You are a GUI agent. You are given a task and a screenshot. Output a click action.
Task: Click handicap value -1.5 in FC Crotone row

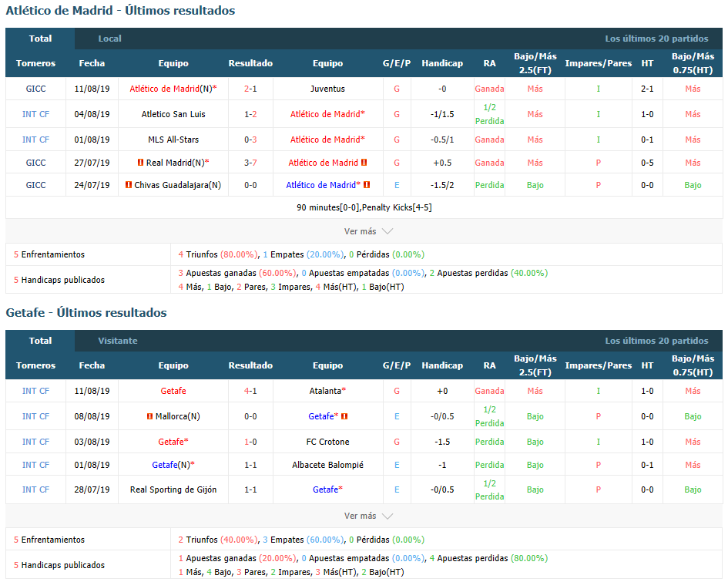click(x=442, y=442)
